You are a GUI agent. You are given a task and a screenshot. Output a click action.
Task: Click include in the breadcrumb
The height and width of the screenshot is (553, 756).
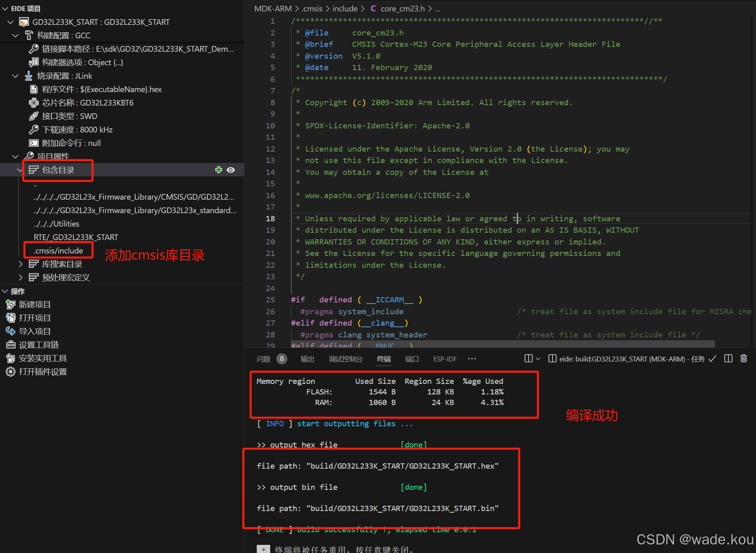pos(345,9)
